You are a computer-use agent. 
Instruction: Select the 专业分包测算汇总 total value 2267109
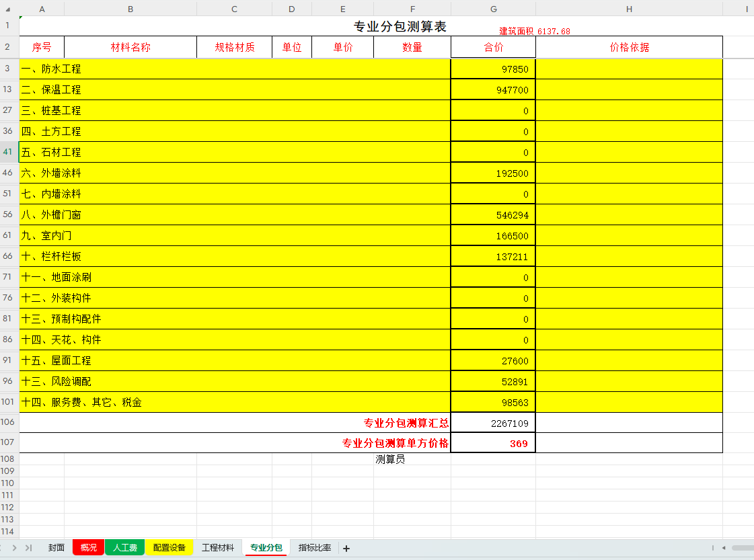pos(493,423)
